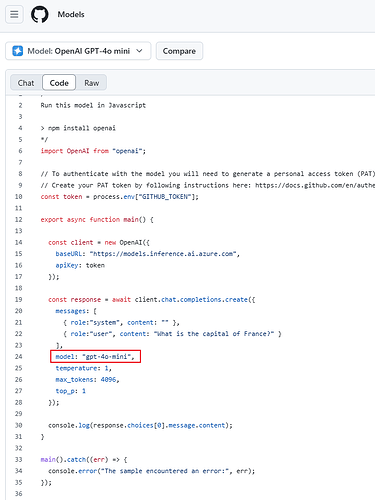Click line number 36 in the gutter

[19, 494]
